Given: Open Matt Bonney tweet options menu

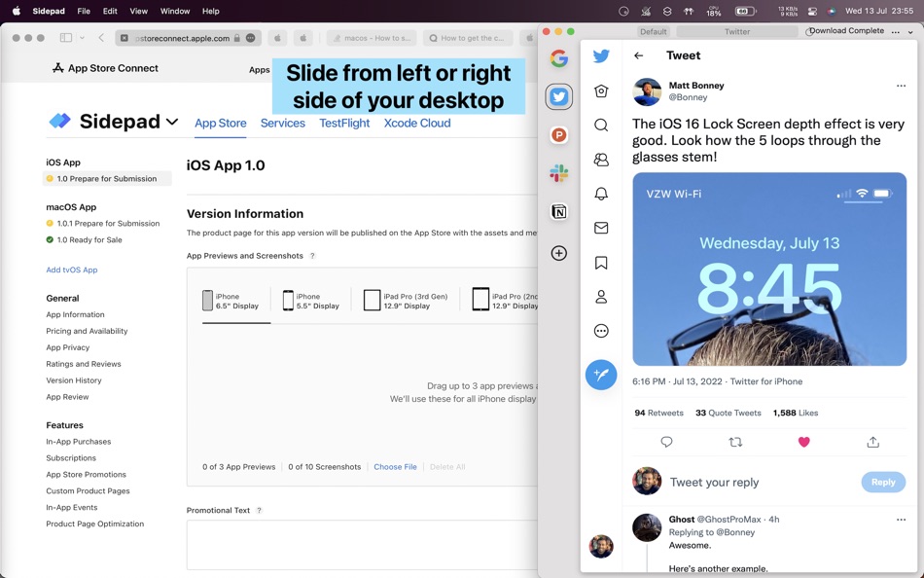Looking at the screenshot, I should pyautogui.click(x=901, y=86).
